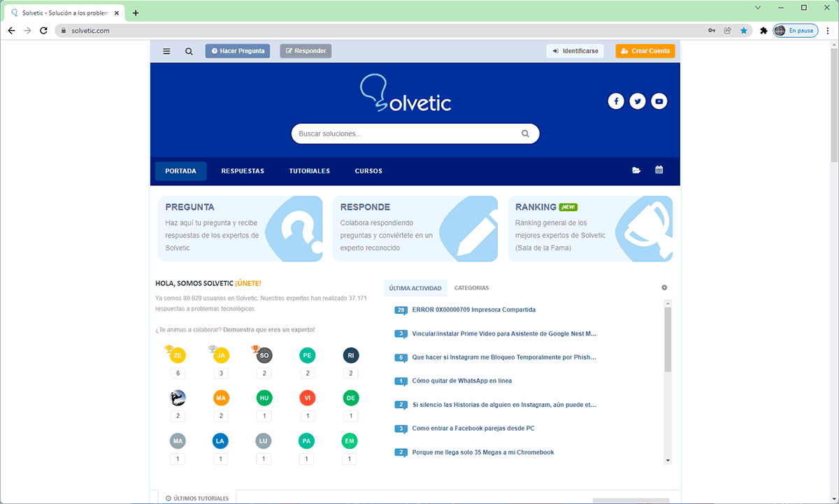Select the TUTORIALES menu tab
This screenshot has width=839, height=504.
click(x=310, y=171)
